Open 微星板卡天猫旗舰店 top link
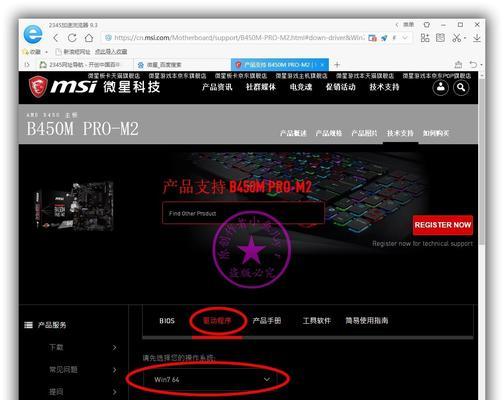504x400 pixels. pos(114,76)
